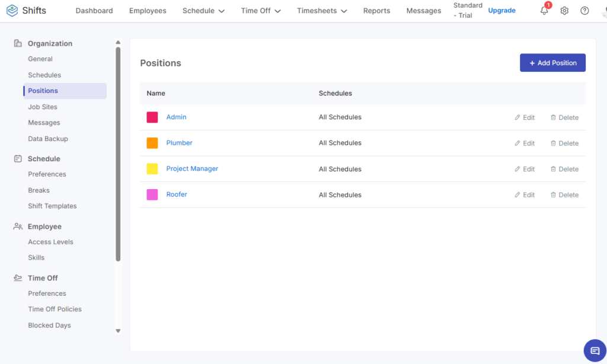Image resolution: width=607 pixels, height=364 pixels.
Task: Select General in the sidebar
Action: tap(40, 59)
